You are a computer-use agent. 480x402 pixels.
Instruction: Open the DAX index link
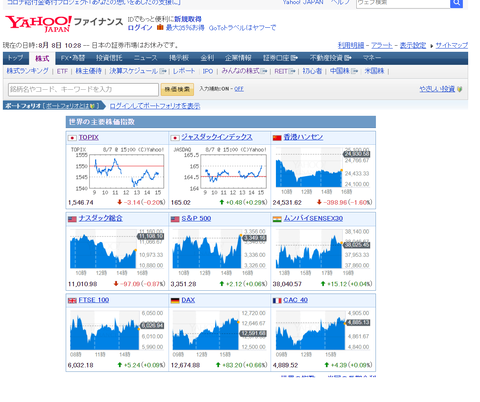tap(188, 300)
